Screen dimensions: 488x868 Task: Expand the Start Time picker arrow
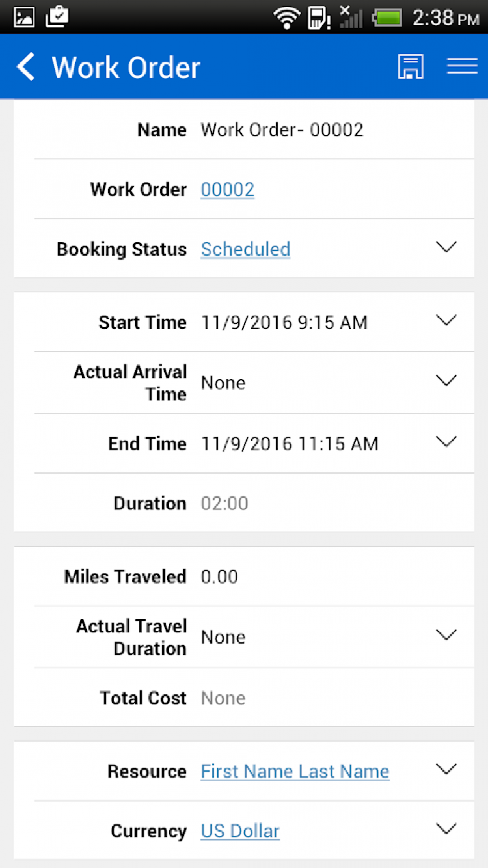446,320
